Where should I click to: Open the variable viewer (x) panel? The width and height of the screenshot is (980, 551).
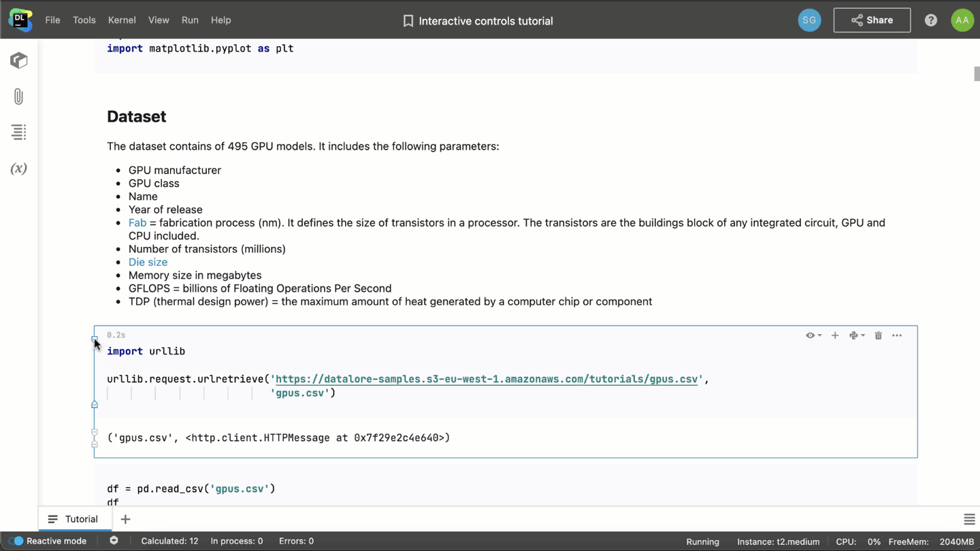coord(18,169)
